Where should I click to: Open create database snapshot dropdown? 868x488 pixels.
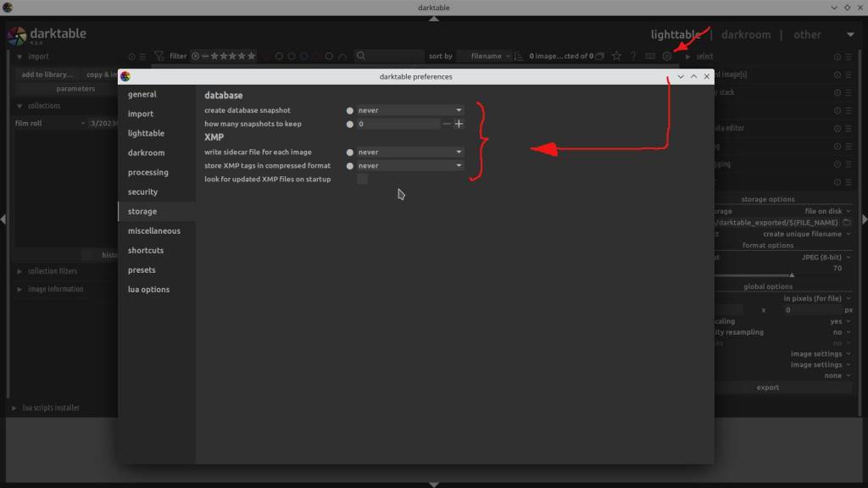409,110
